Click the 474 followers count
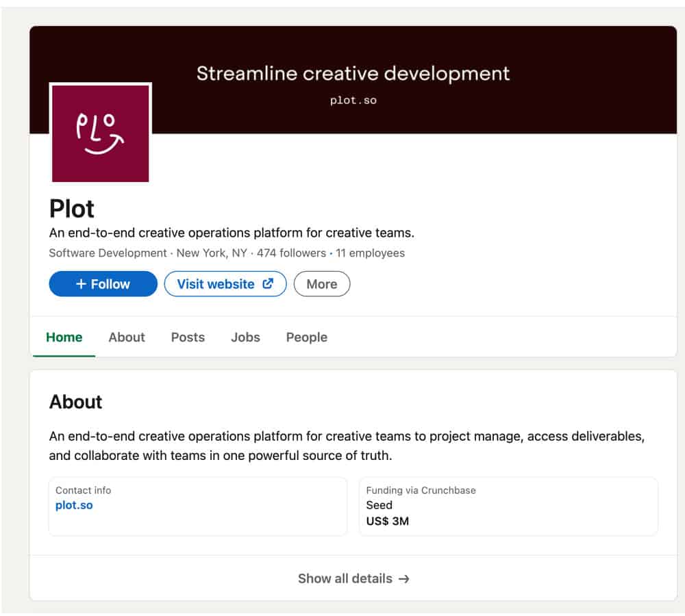 291,253
